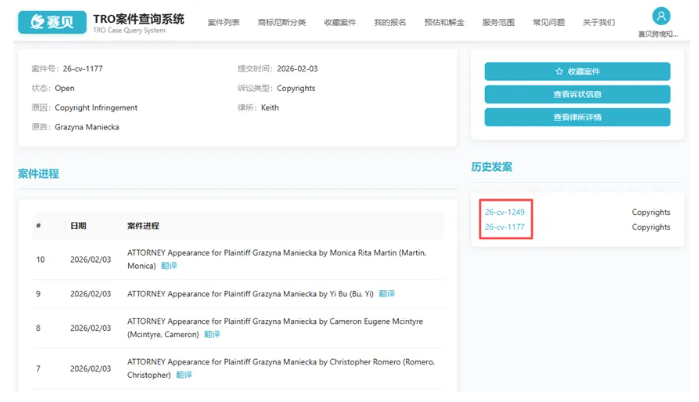699x402 pixels.
Task: Click the 赛贝跨境知... username text
Action: click(660, 34)
